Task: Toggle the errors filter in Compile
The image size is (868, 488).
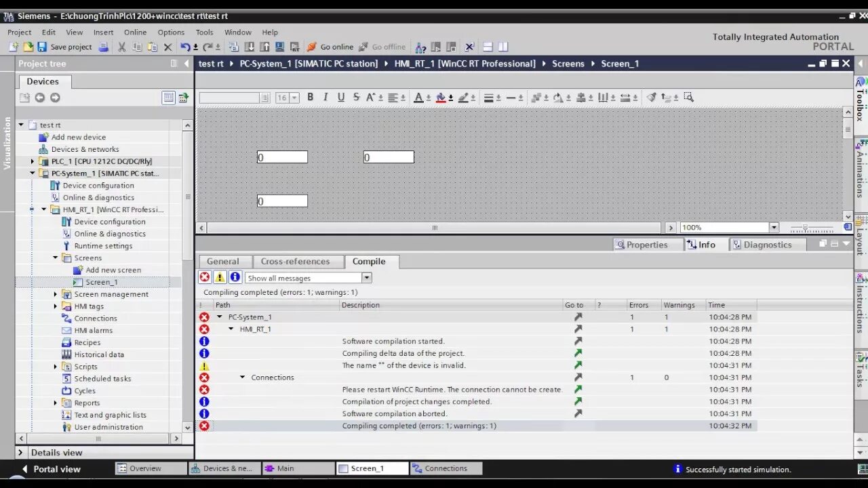Action: (204, 277)
